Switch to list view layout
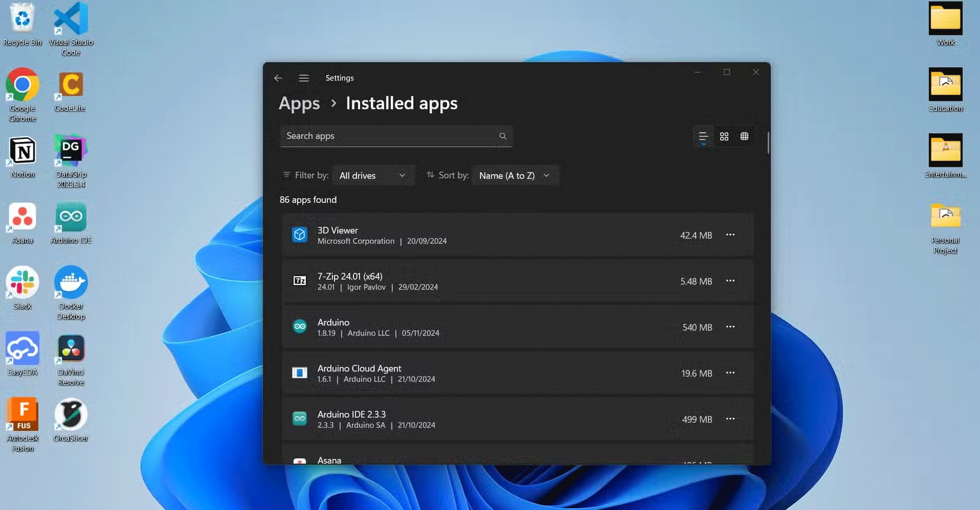This screenshot has height=510, width=980. pyautogui.click(x=703, y=137)
